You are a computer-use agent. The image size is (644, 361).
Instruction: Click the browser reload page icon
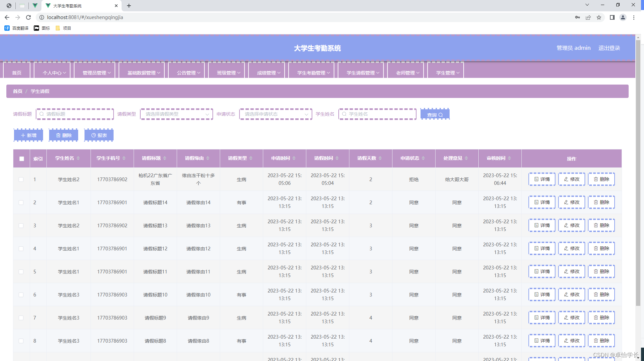tap(28, 17)
